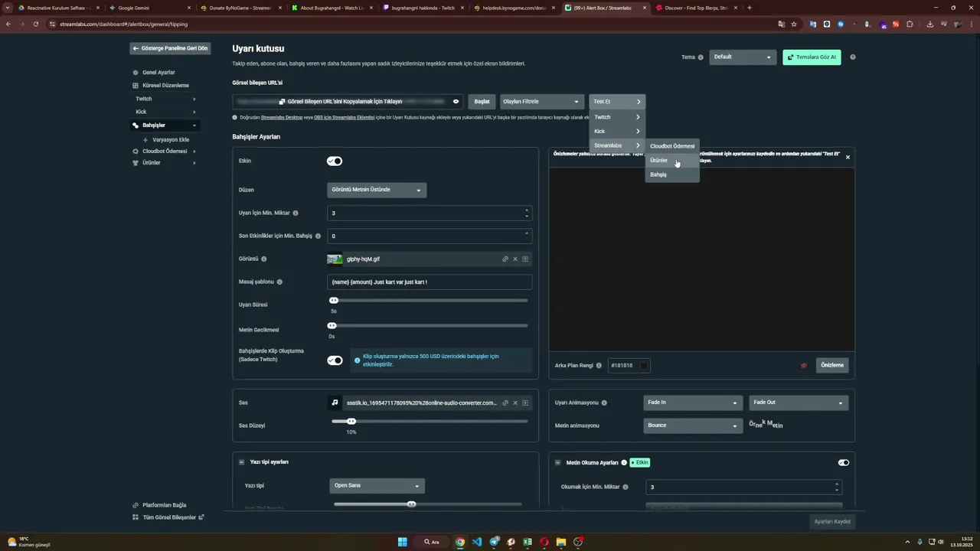
Task: Select Bahşiş in test submenu
Action: pos(672,174)
